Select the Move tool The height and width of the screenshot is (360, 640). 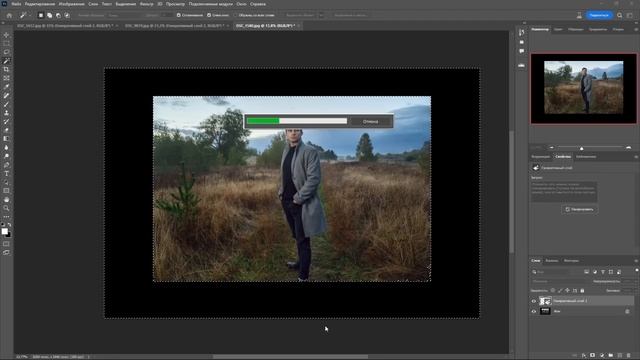pos(6,35)
